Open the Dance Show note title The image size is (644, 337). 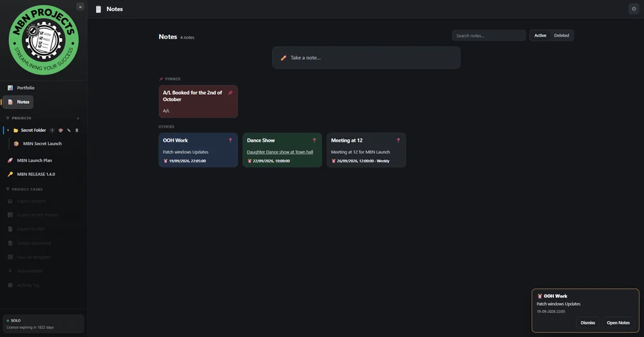tap(261, 140)
